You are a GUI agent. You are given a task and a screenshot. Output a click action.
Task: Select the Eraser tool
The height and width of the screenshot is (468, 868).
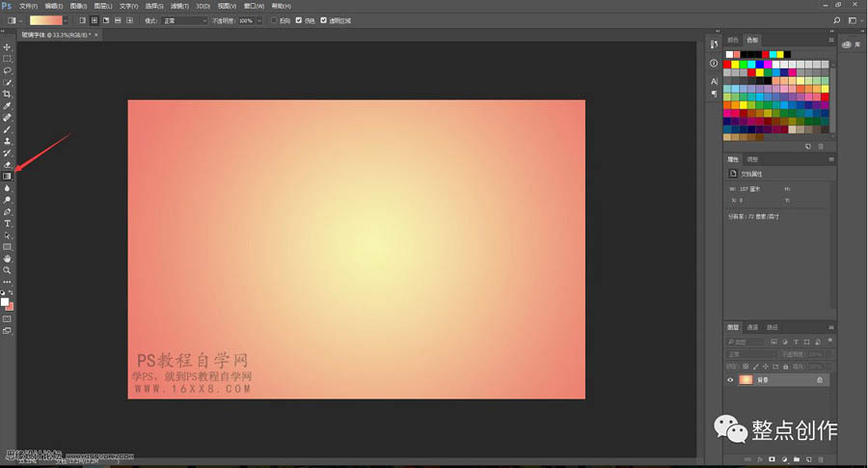[x=7, y=164]
